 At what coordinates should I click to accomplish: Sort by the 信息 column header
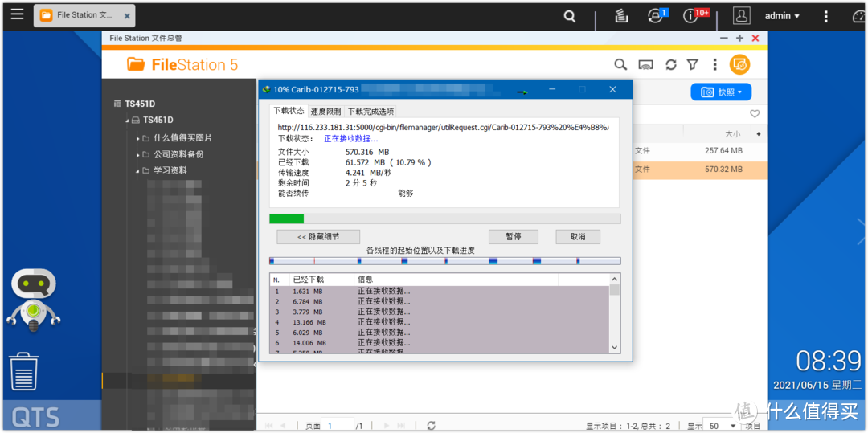456,280
